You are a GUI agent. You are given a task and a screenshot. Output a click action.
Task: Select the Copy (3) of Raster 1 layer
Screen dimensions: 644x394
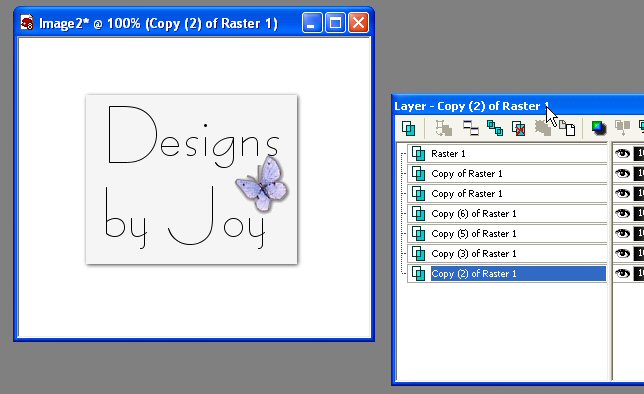(x=507, y=253)
